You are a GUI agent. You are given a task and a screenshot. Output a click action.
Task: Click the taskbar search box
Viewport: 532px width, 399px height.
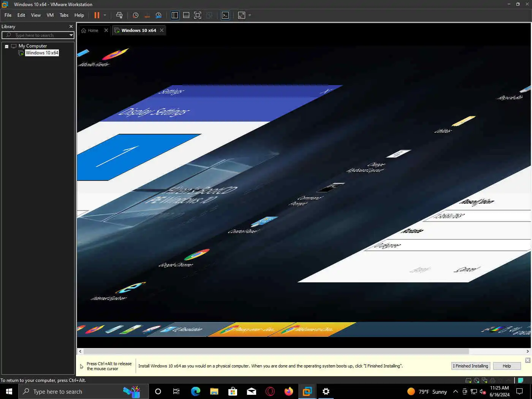click(84, 391)
